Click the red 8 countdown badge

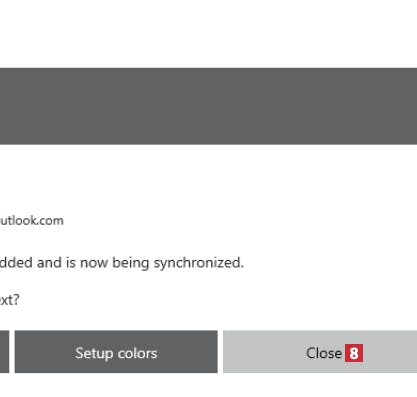click(x=354, y=353)
